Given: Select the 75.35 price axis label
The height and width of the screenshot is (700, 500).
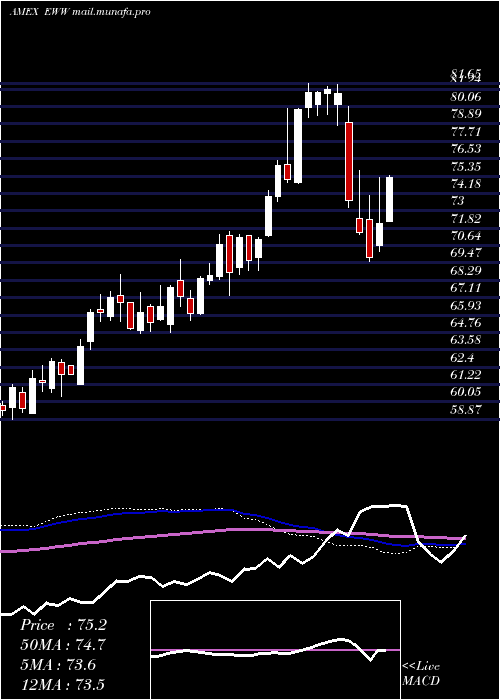Looking at the screenshot, I should coord(466,167).
